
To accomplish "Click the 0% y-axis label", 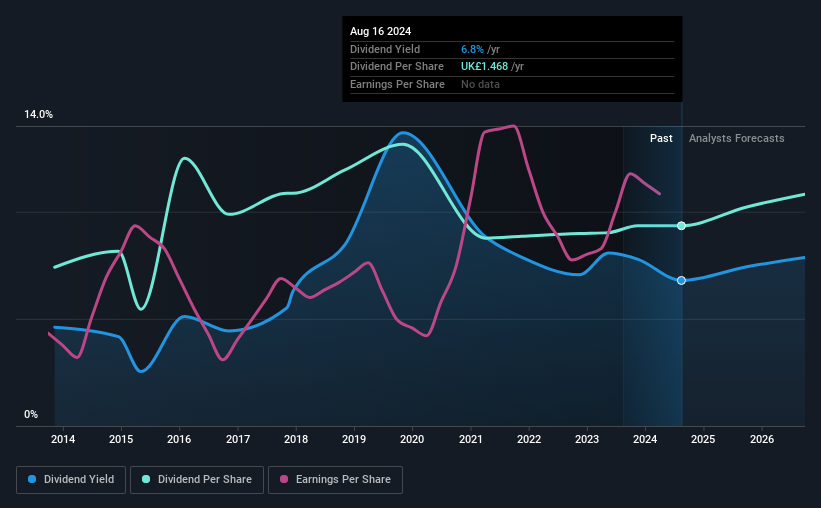I will point(31,414).
